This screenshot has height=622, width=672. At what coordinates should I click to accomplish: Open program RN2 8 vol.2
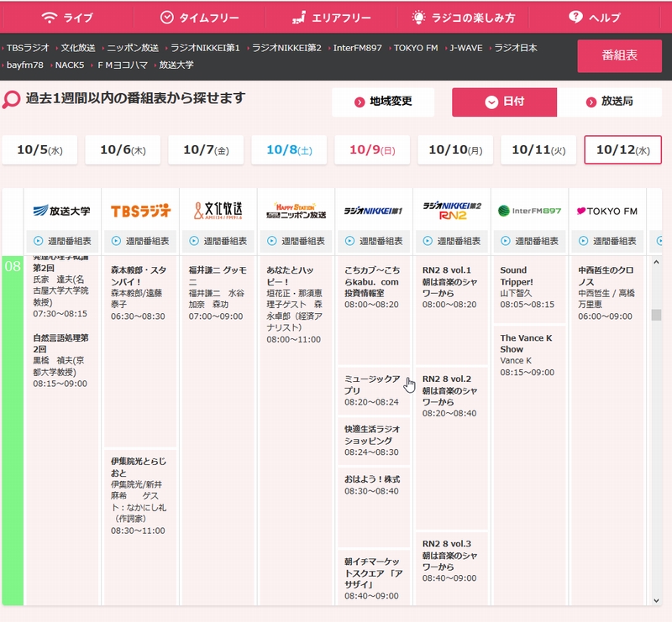tap(452, 447)
